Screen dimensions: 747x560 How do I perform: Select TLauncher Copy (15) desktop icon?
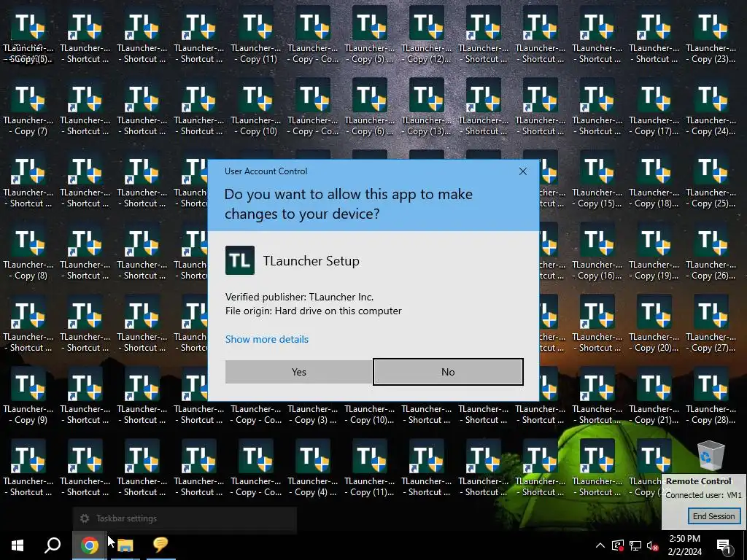pos(597,180)
